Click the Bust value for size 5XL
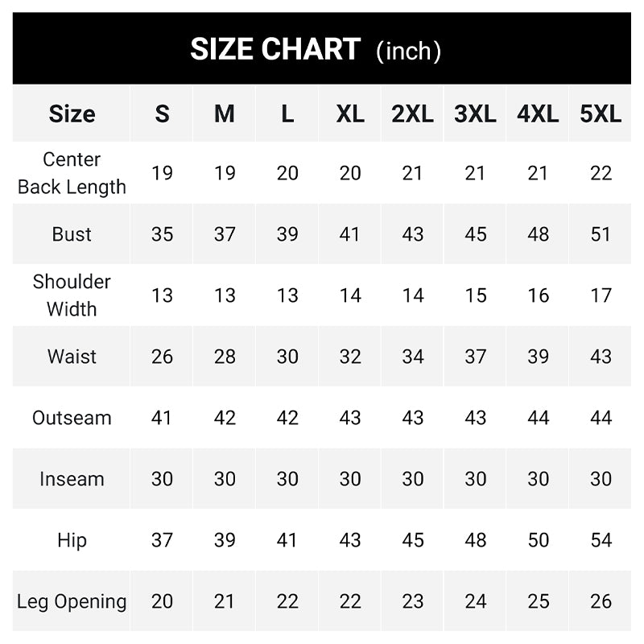Image resolution: width=644 pixels, height=644 pixels. point(601,234)
